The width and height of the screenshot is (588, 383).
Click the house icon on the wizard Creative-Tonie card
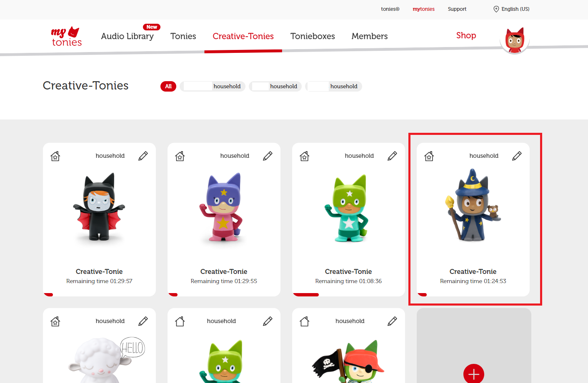point(429,156)
